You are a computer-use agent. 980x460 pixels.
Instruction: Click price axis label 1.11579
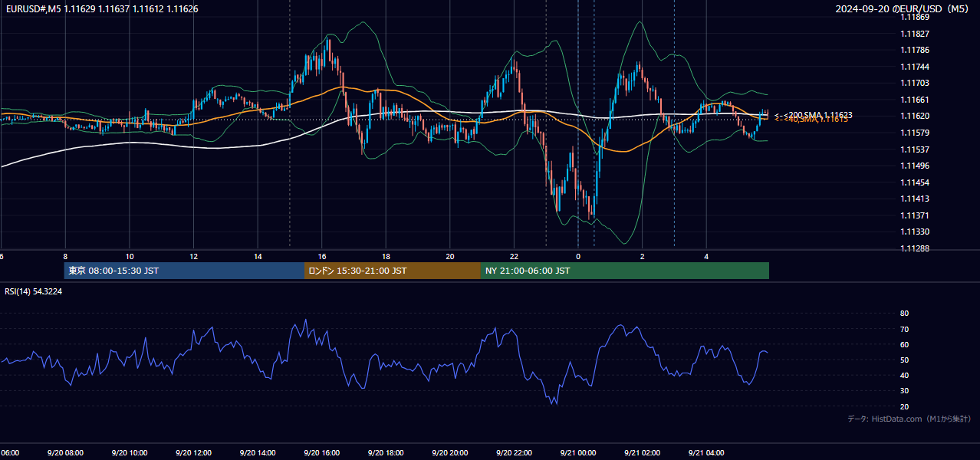916,133
